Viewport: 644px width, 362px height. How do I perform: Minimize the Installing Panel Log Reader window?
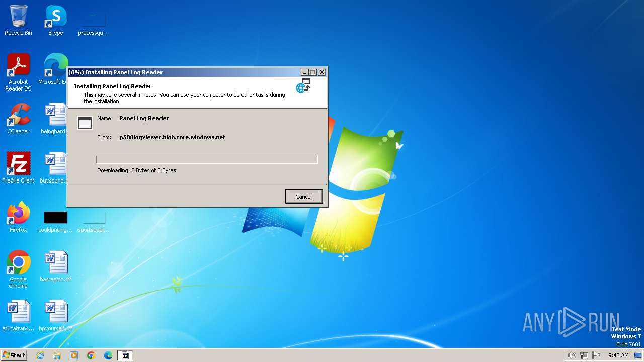[x=304, y=72]
